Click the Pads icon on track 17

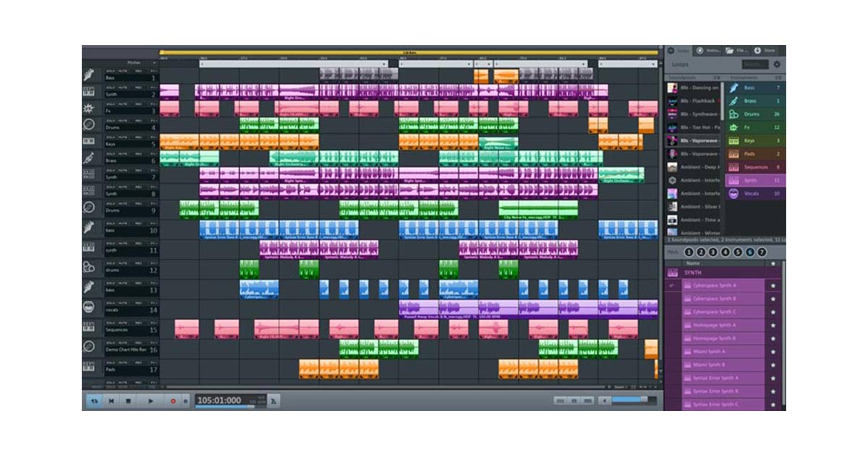pos(89,366)
